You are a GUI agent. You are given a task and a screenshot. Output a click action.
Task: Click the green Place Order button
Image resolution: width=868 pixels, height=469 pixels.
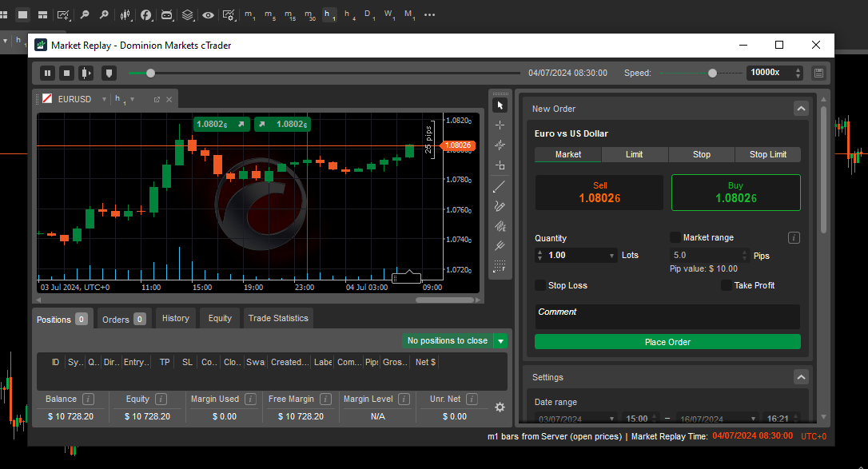[667, 341]
